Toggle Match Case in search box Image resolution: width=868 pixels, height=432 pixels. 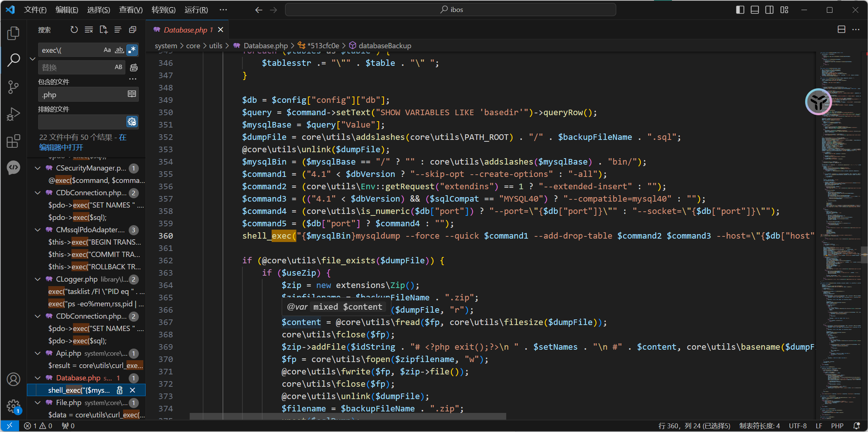point(107,50)
